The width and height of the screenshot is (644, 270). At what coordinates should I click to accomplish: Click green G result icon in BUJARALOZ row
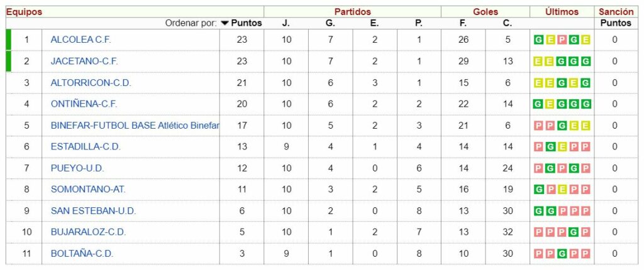[x=574, y=232]
